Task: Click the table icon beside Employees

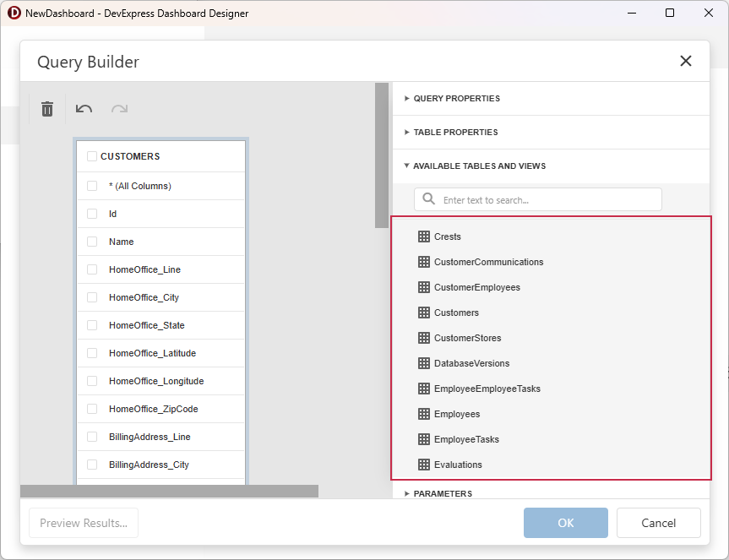Action: 422,414
